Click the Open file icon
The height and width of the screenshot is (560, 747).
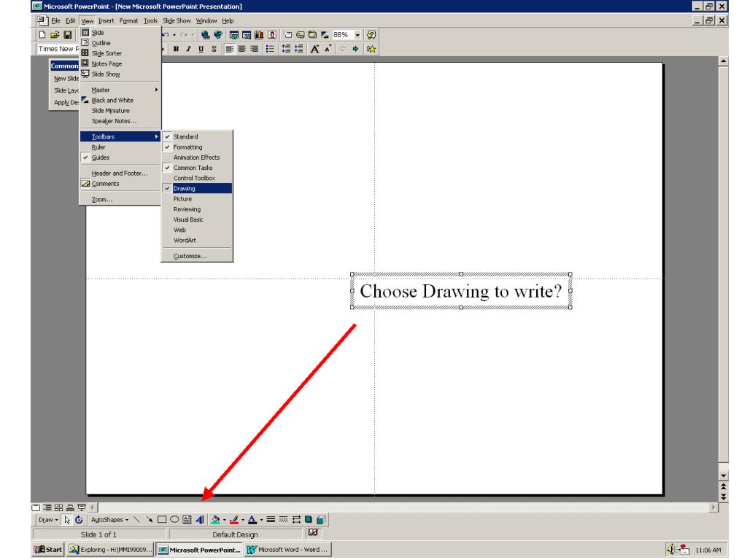(x=55, y=35)
